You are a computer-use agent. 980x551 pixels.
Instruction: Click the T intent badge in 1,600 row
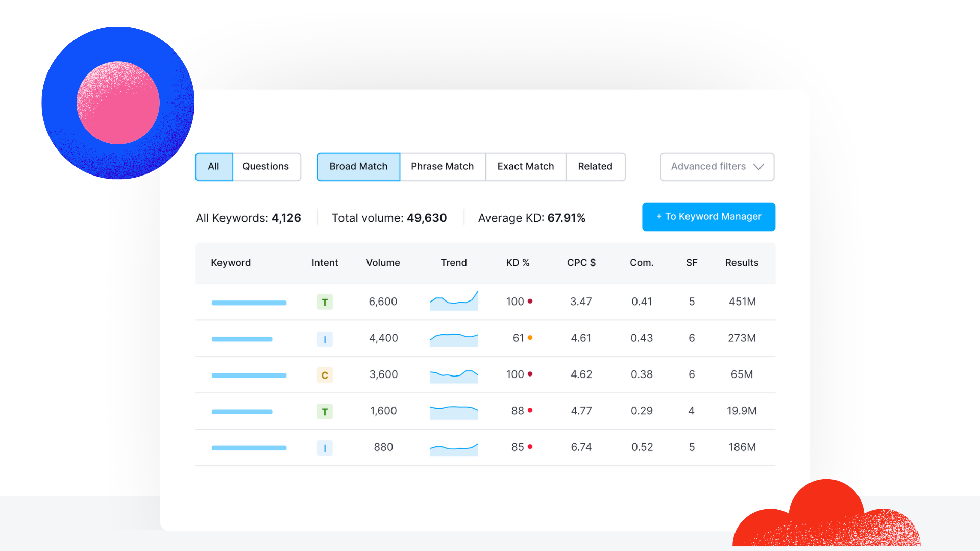coord(325,411)
